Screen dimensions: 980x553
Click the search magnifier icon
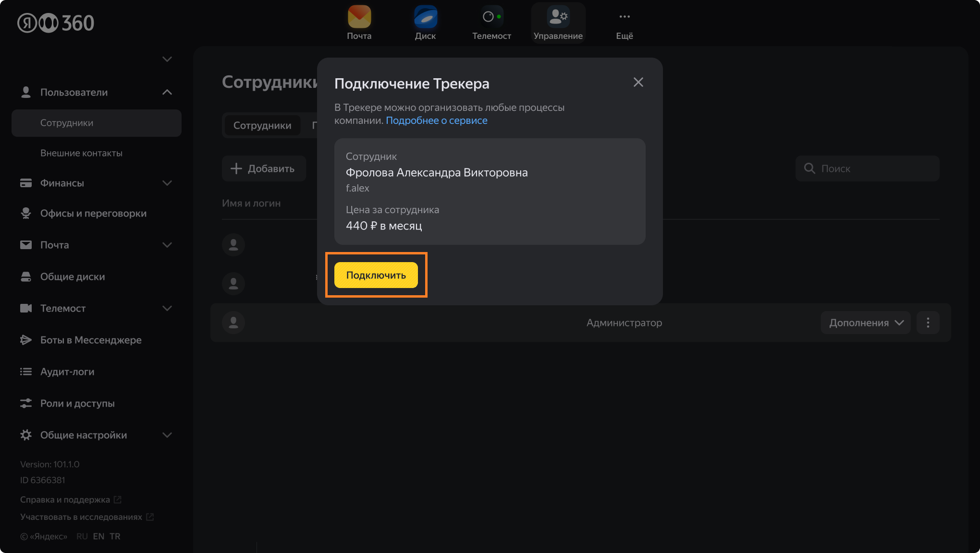click(809, 168)
